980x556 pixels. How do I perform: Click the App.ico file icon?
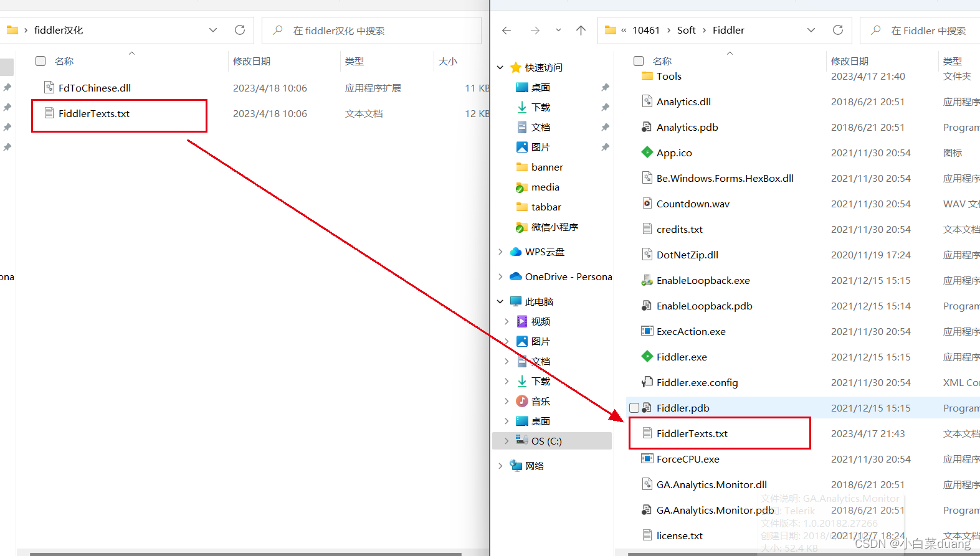click(647, 153)
